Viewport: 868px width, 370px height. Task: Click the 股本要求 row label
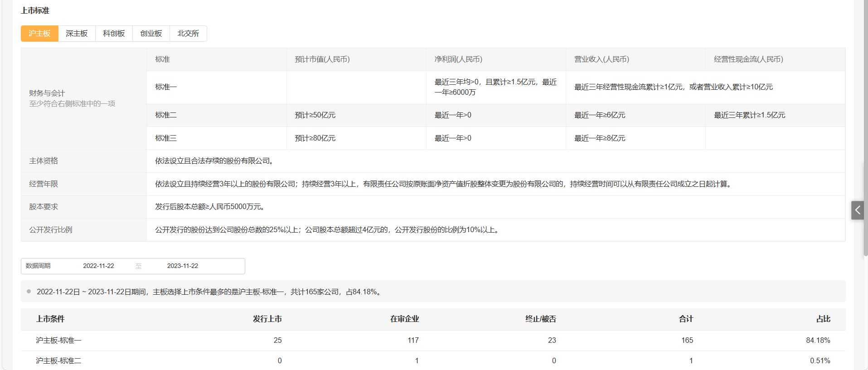44,207
